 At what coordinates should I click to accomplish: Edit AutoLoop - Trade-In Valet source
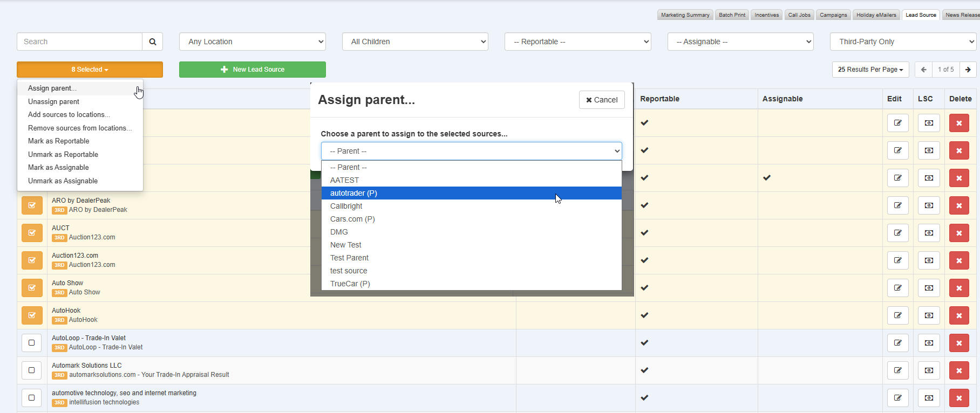(898, 343)
